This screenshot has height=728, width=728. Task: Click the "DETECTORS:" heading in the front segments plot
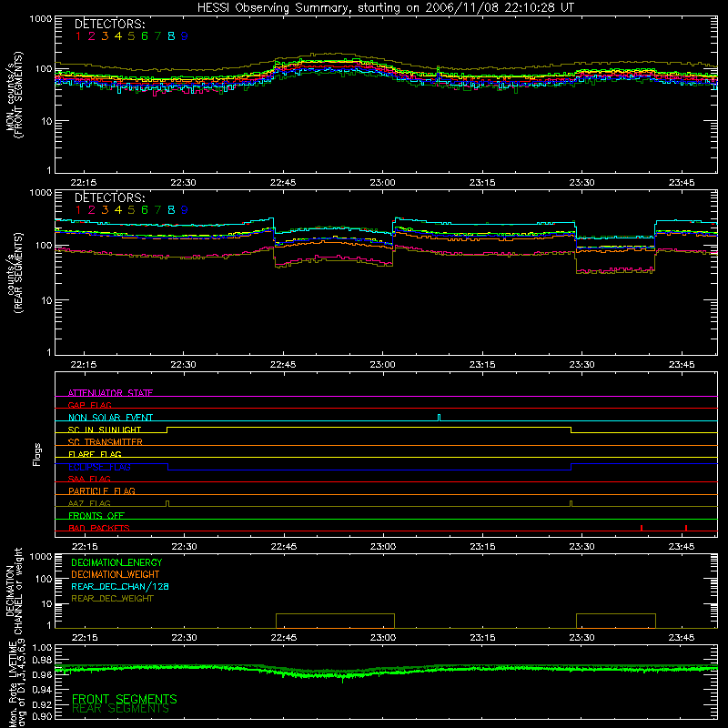tap(109, 24)
